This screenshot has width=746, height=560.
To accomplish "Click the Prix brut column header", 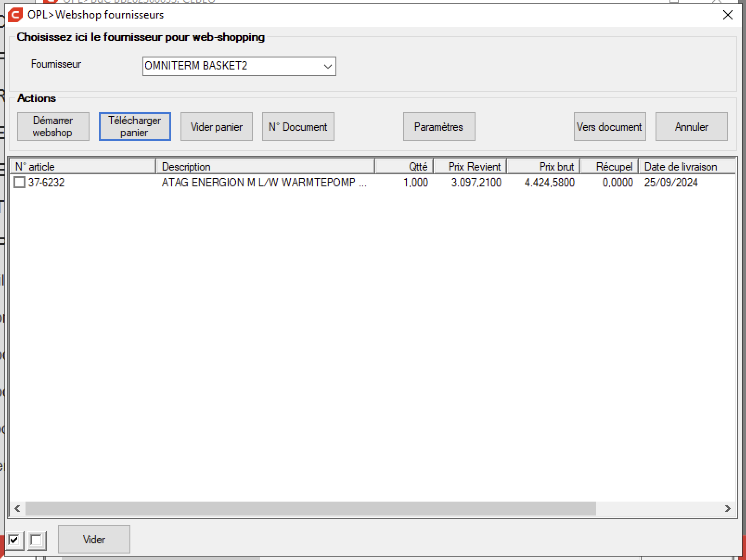I will [543, 166].
